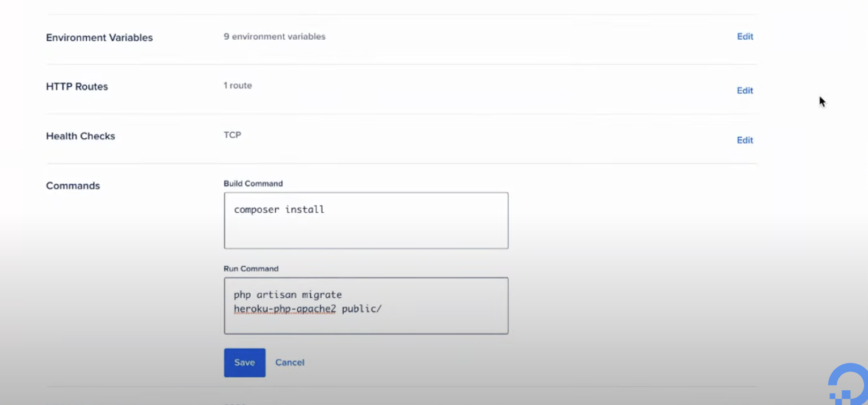Cancel editing the commands
Viewport: 868px width, 405px height.
[289, 362]
